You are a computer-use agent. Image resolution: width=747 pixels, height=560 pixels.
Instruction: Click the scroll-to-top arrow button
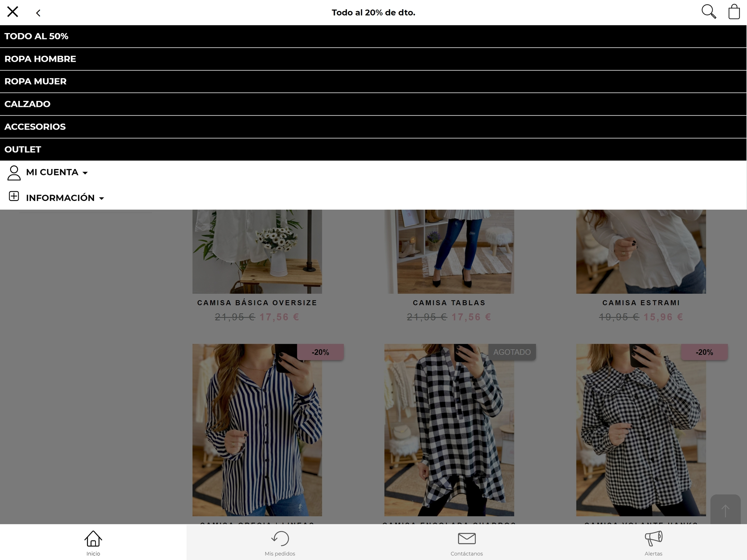[725, 510]
